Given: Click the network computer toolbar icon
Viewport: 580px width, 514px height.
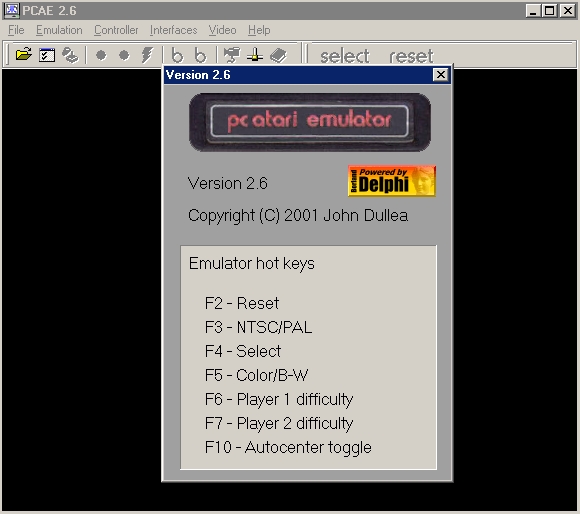Looking at the screenshot, I should pos(232,55).
